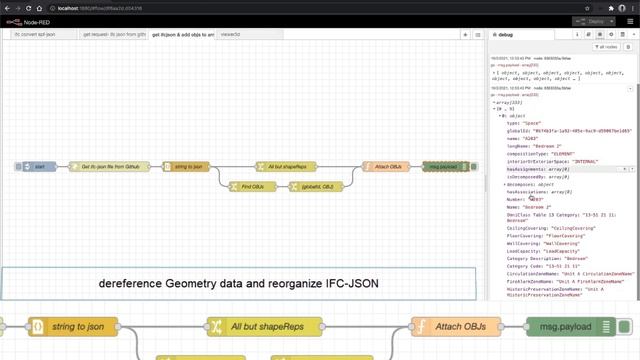Click the 'hasAssociations: array[0]' property
This screenshot has height=360, width=640.
click(539, 192)
